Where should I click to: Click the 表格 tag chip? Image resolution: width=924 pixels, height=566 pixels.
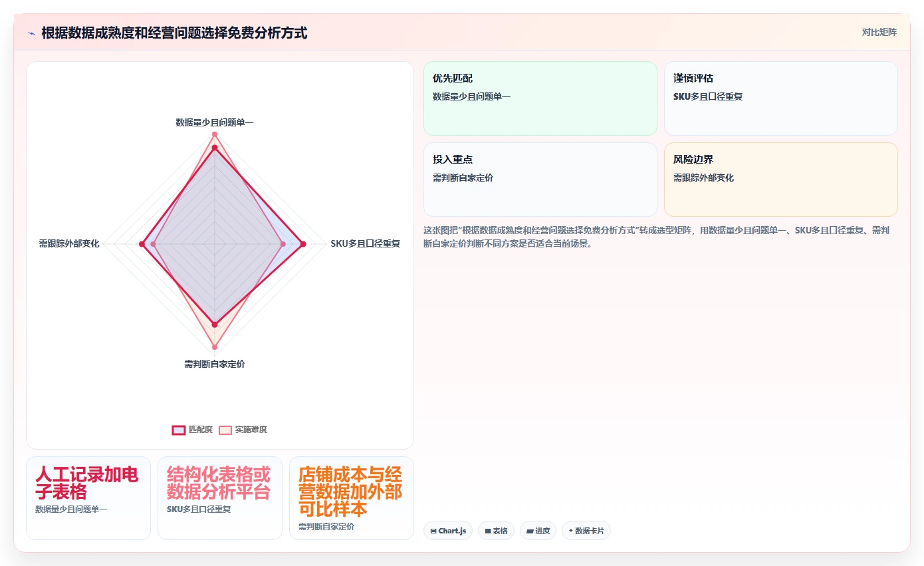[x=496, y=531]
